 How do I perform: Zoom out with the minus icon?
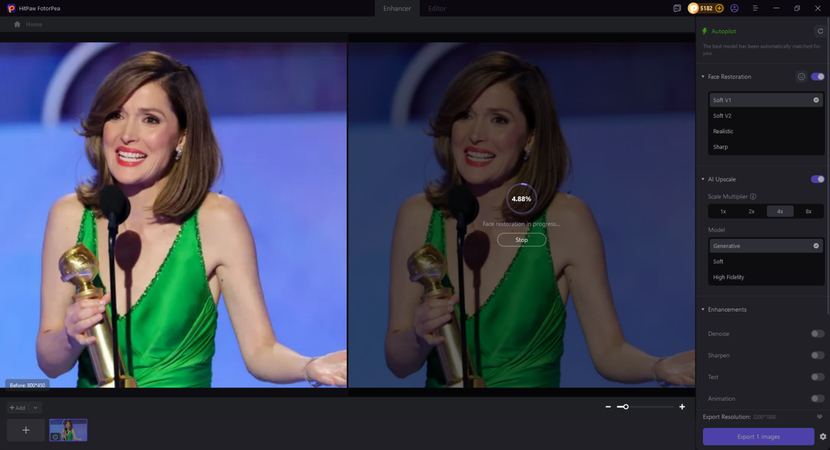608,407
